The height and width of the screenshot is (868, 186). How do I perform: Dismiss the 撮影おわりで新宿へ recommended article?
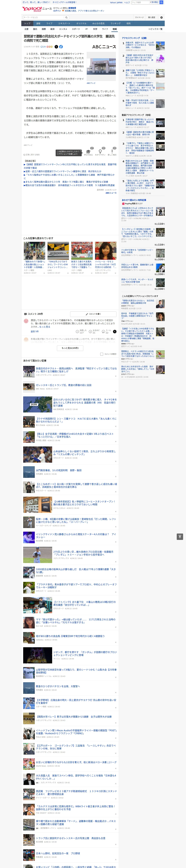tap(44, 273)
